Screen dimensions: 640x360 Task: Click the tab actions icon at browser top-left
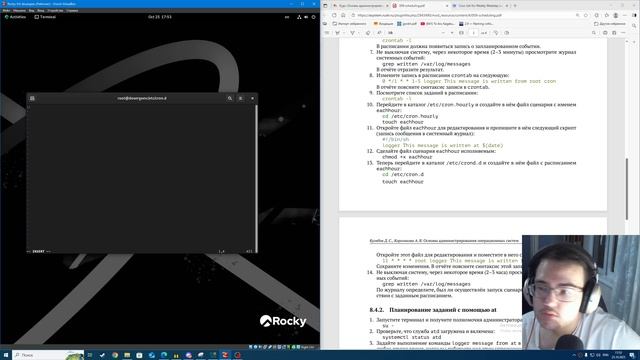click(325, 6)
